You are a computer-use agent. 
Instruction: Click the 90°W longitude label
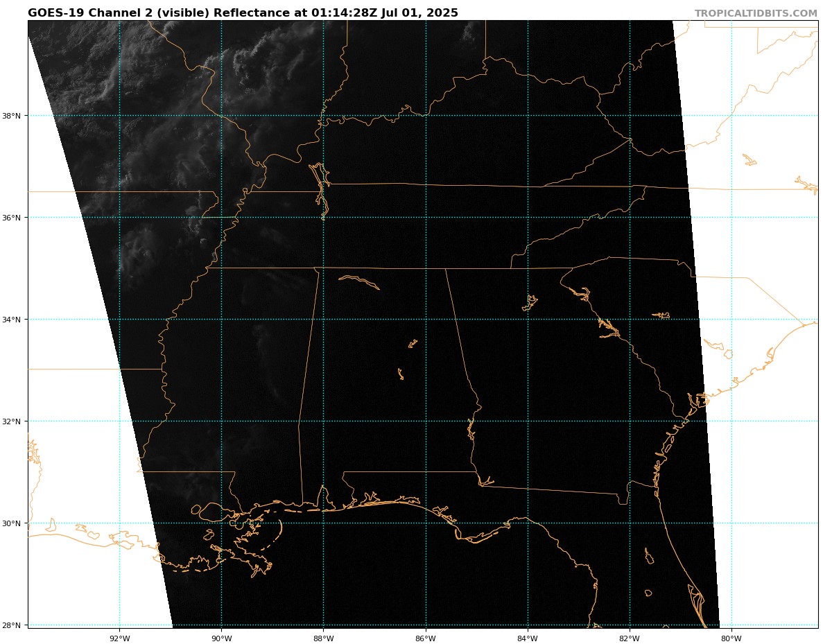click(x=221, y=638)
